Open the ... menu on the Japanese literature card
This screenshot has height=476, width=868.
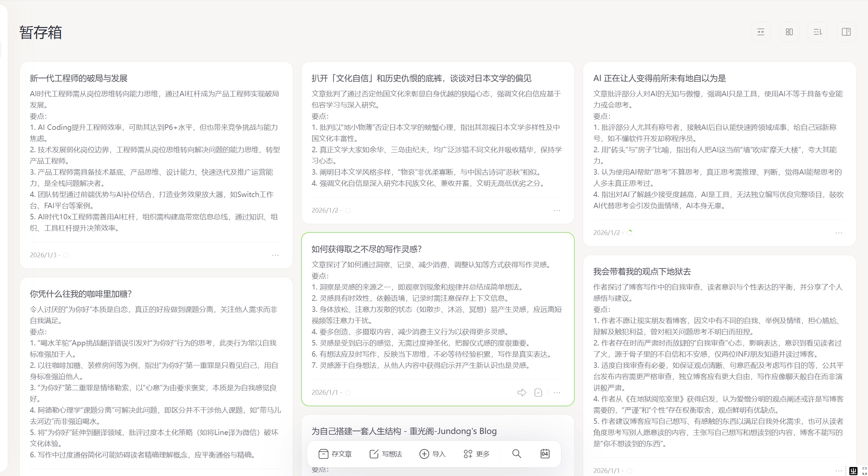point(557,210)
